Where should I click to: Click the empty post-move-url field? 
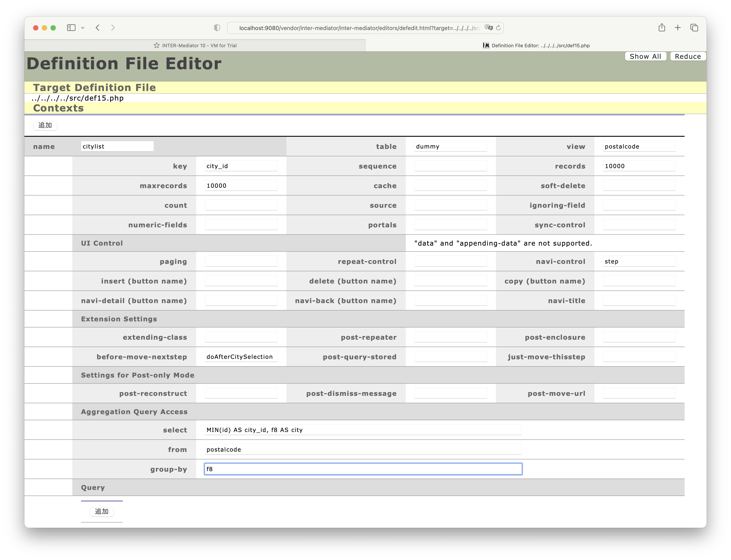[639, 393]
